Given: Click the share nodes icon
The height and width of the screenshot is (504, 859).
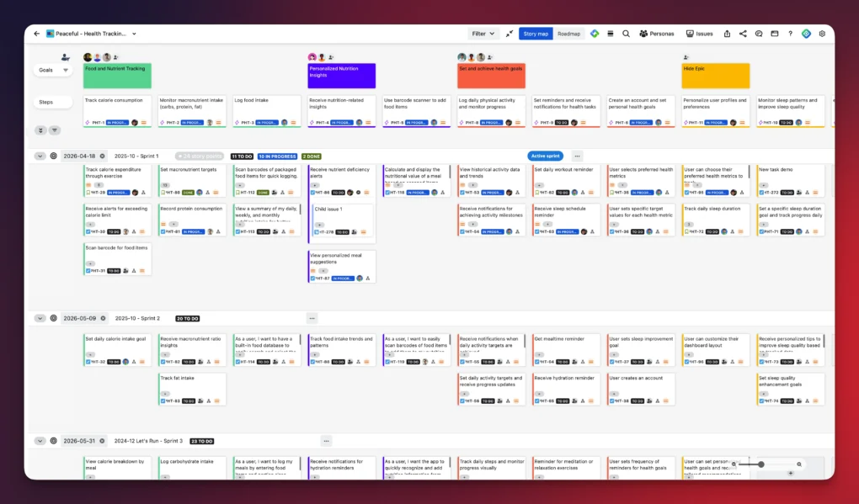Looking at the screenshot, I should [x=743, y=34].
